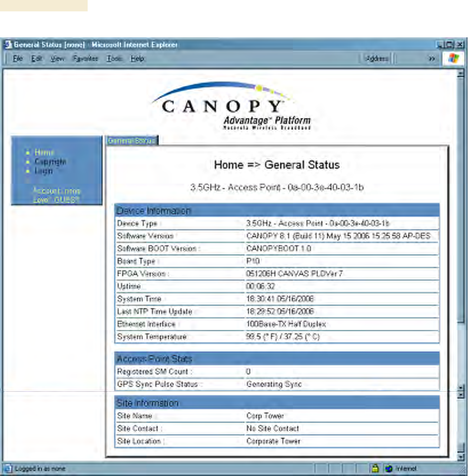Click the 100Base-TX Half Duplex value

pyautogui.click(x=286, y=324)
